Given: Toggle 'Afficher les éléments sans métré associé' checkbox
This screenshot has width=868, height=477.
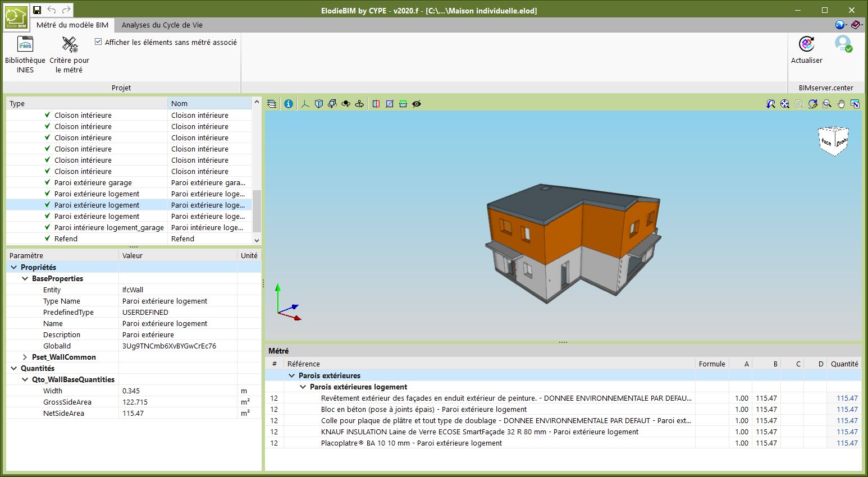Looking at the screenshot, I should coord(98,42).
